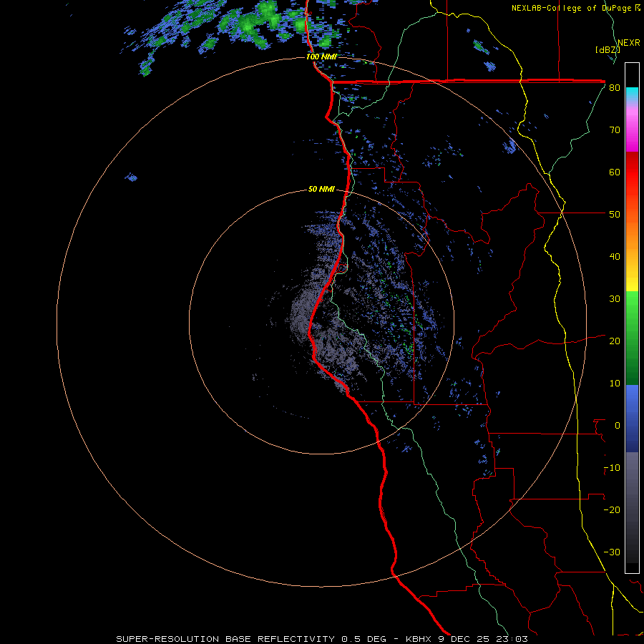
Task: Click the 23:03 timestamp in the caption
Action: 513,639
